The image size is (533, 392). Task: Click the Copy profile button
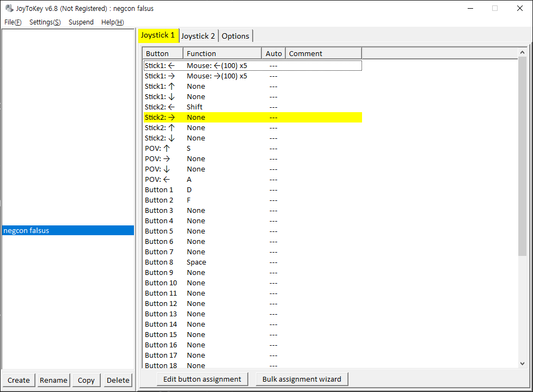tap(86, 380)
